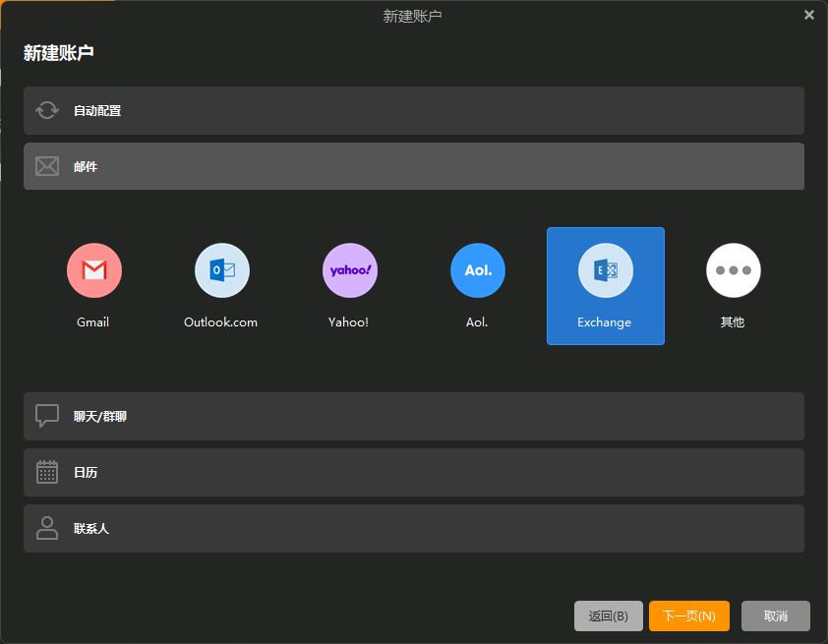
Task: Collapse the 邮件 section
Action: coord(414,166)
